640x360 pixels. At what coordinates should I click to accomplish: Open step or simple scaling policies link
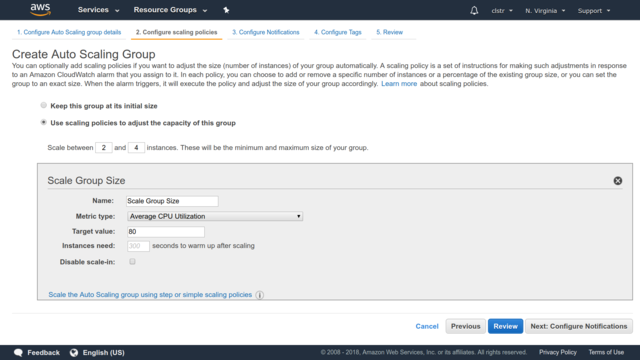[x=150, y=295]
